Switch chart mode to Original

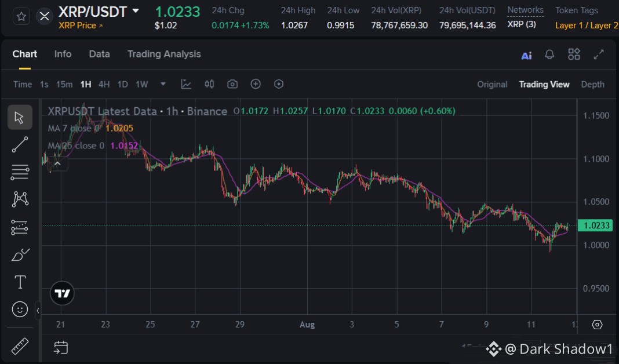click(x=492, y=85)
